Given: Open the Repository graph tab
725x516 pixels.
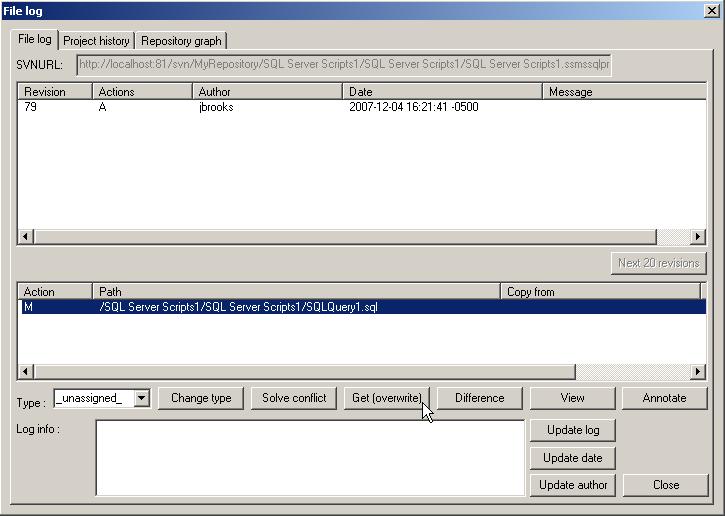Looking at the screenshot, I should coord(181,41).
